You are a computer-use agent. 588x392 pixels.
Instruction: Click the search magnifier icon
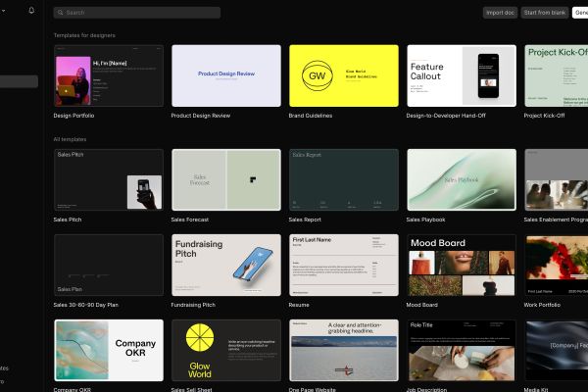point(61,13)
